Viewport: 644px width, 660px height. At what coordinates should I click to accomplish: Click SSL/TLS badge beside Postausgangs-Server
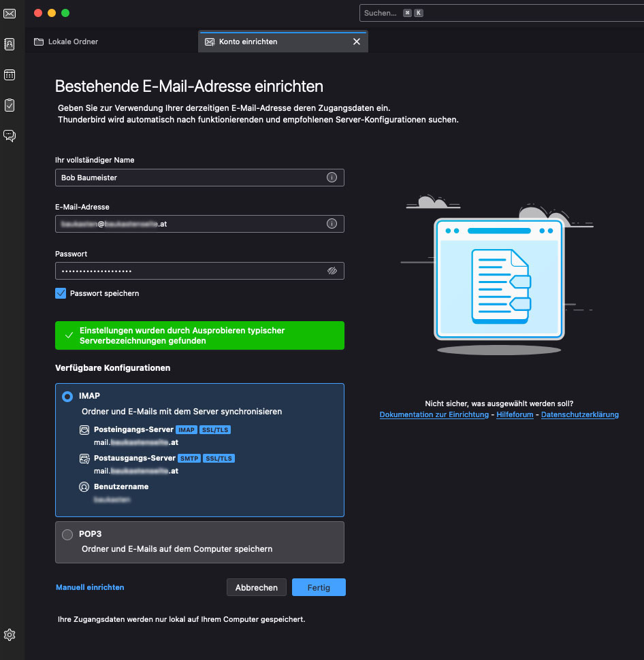click(x=219, y=459)
